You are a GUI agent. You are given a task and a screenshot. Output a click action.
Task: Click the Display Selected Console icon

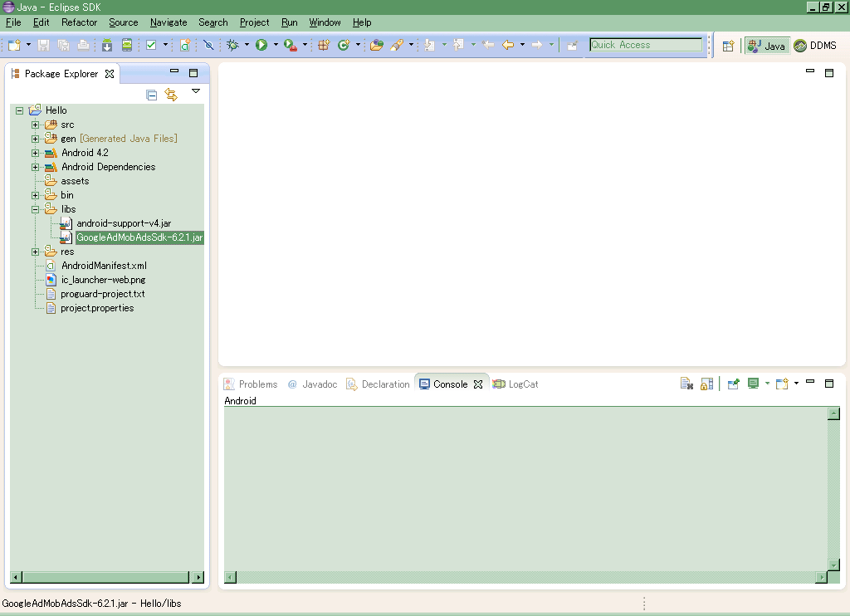753,384
